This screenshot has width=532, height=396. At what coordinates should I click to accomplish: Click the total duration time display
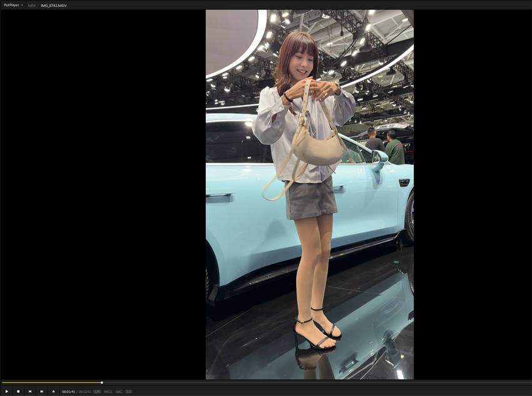click(x=85, y=392)
